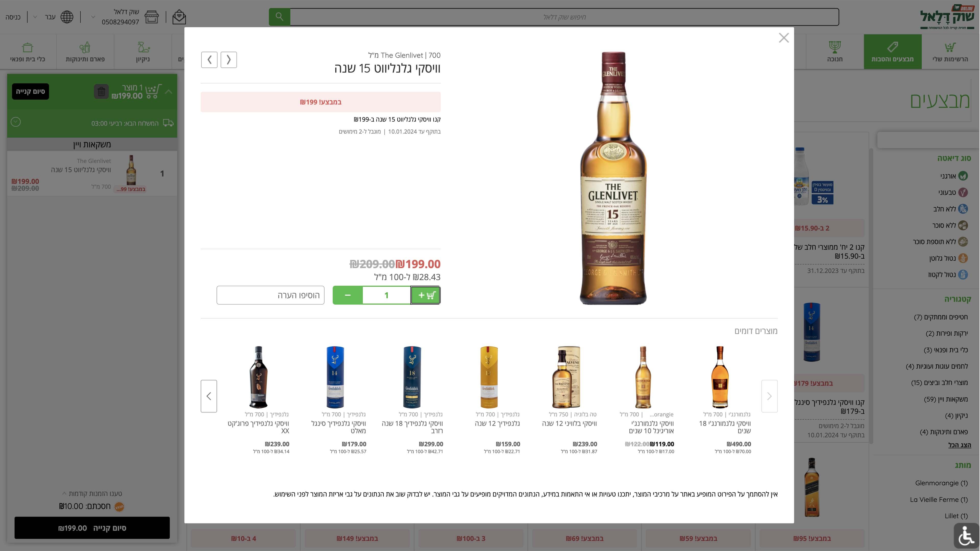Viewport: 980px width, 551px height.
Task: Filter by brand Glenmorangie (1)
Action: pyautogui.click(x=941, y=483)
